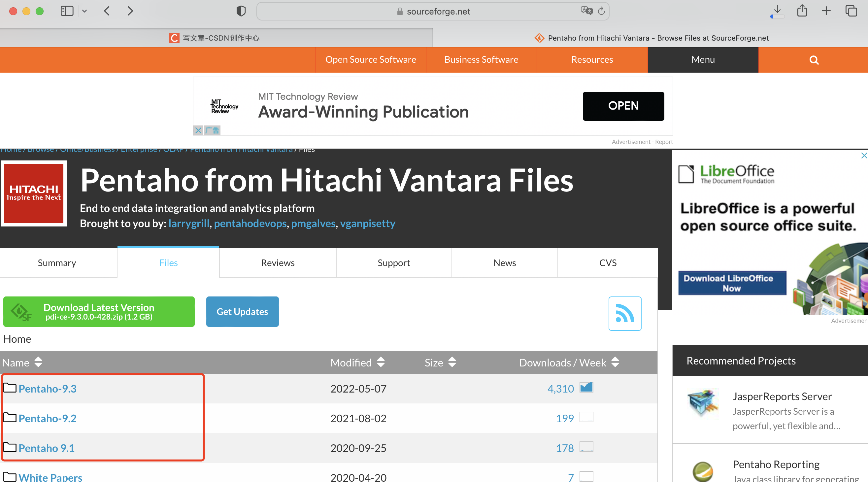Show the tab overview icon
This screenshot has height=482, width=868.
tap(851, 11)
